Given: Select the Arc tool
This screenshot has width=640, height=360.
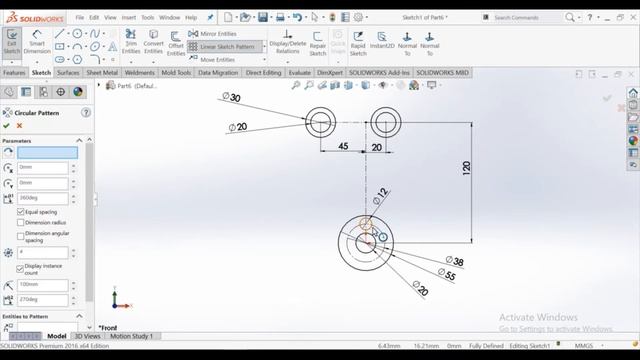Looking at the screenshot, I should pyautogui.click(x=77, y=47).
